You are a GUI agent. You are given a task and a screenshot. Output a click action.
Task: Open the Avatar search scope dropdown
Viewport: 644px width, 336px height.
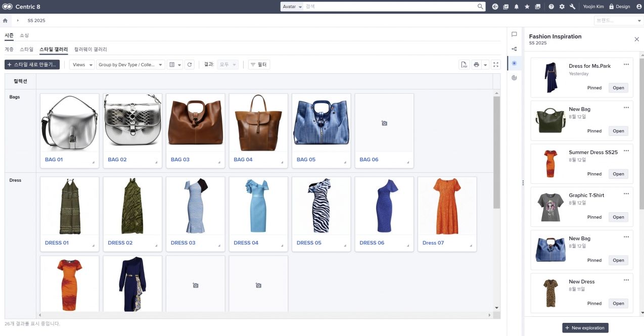click(293, 7)
